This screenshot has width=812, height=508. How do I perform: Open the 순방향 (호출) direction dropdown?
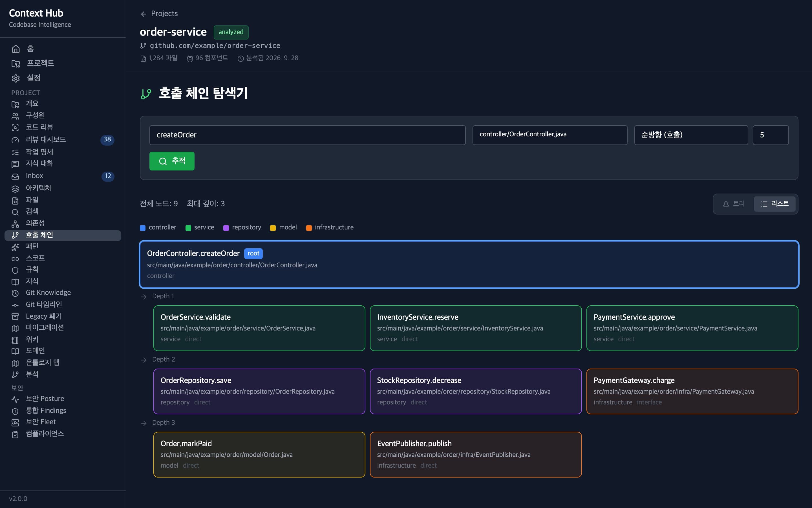pos(691,135)
